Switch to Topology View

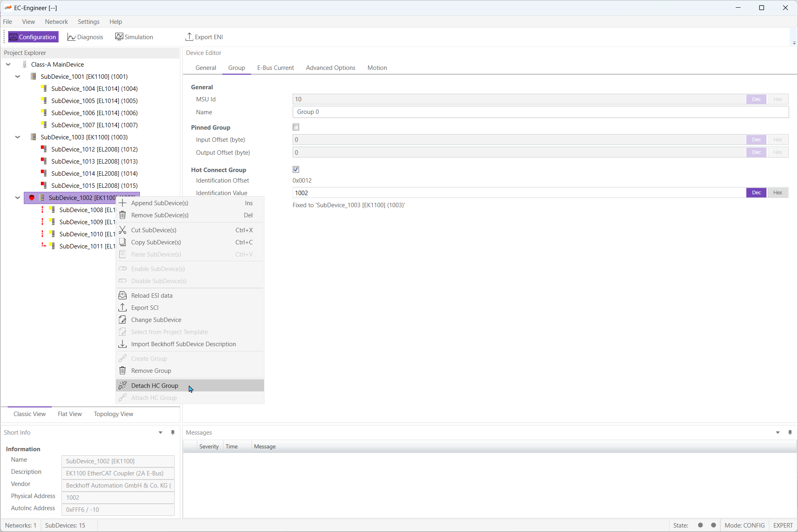113,414
